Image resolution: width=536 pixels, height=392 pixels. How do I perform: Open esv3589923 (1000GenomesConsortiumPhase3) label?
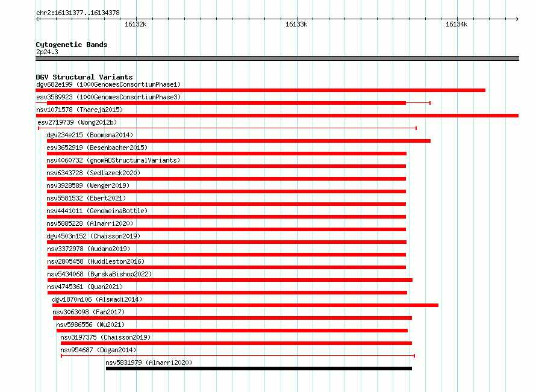click(x=108, y=97)
